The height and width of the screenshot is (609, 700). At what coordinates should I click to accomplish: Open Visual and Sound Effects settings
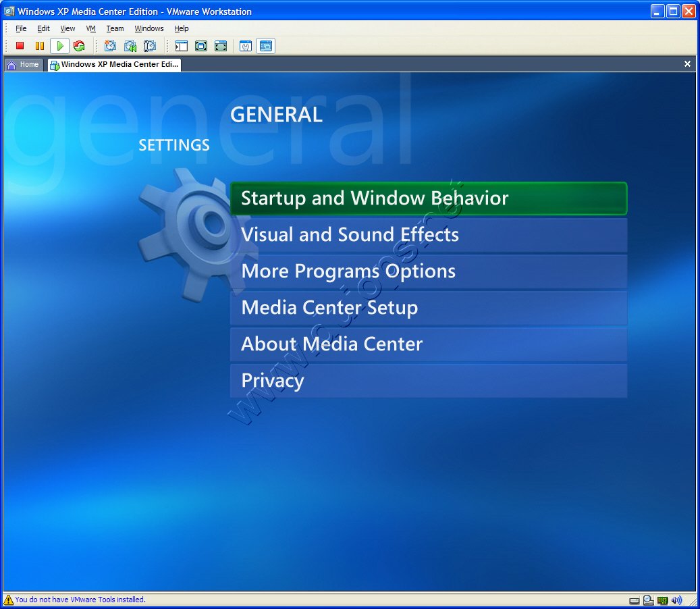pyautogui.click(x=429, y=235)
